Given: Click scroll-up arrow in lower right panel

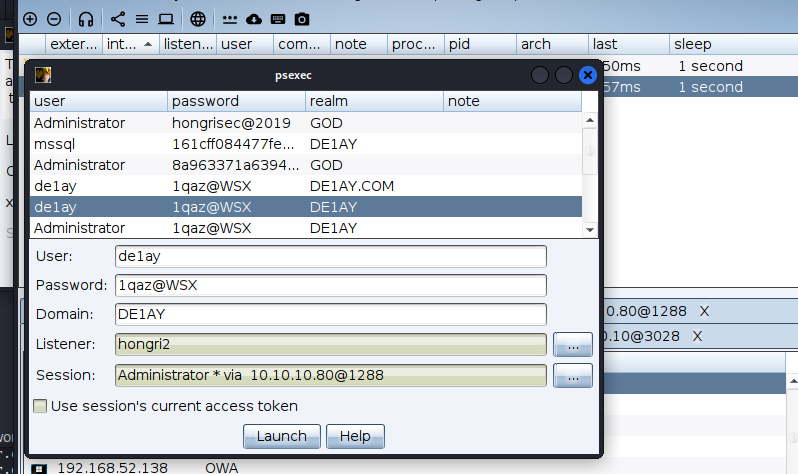Looking at the screenshot, I should click(792, 380).
